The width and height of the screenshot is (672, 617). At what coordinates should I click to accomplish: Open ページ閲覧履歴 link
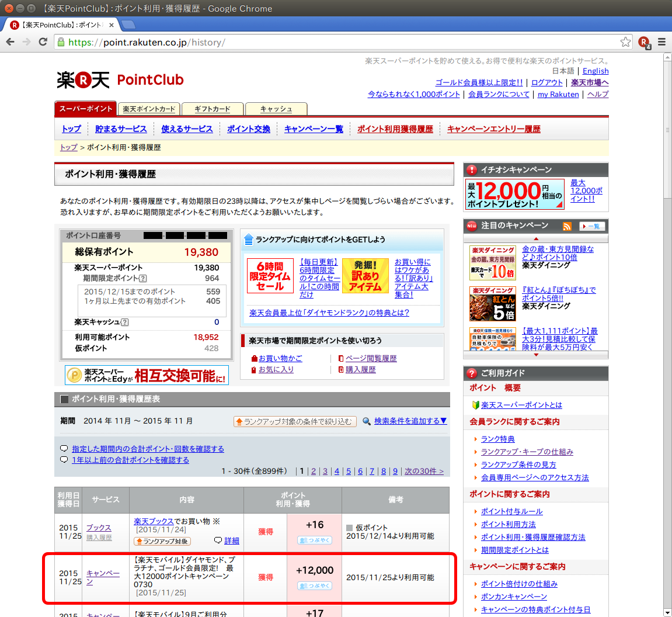pos(371,358)
